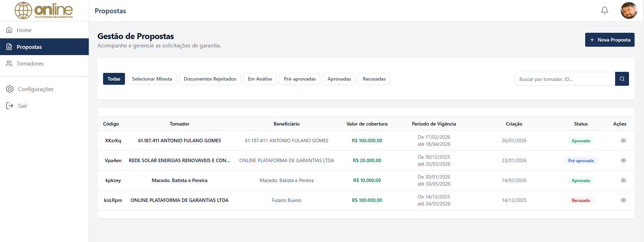
Task: Open Tomadores in sidebar
Action: 30,63
